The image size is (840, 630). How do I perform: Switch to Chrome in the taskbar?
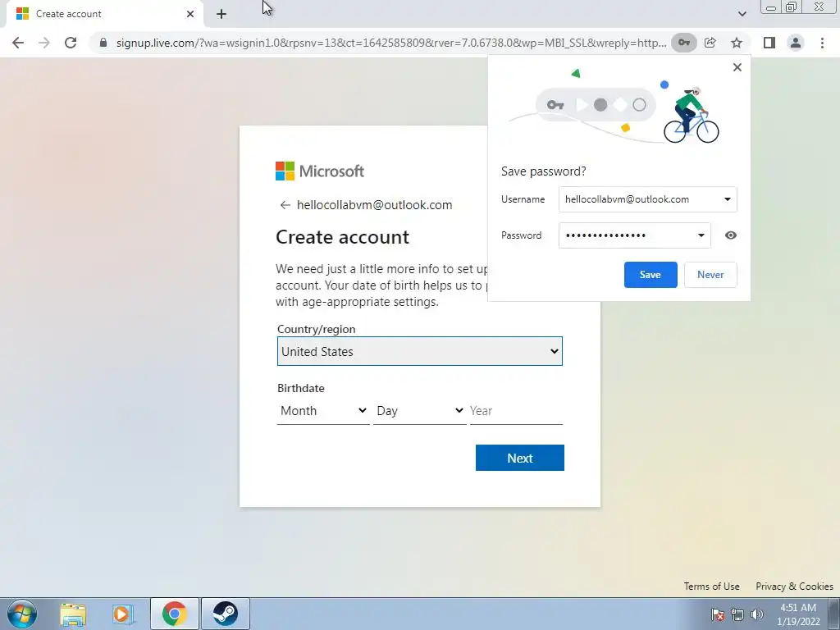(175, 614)
